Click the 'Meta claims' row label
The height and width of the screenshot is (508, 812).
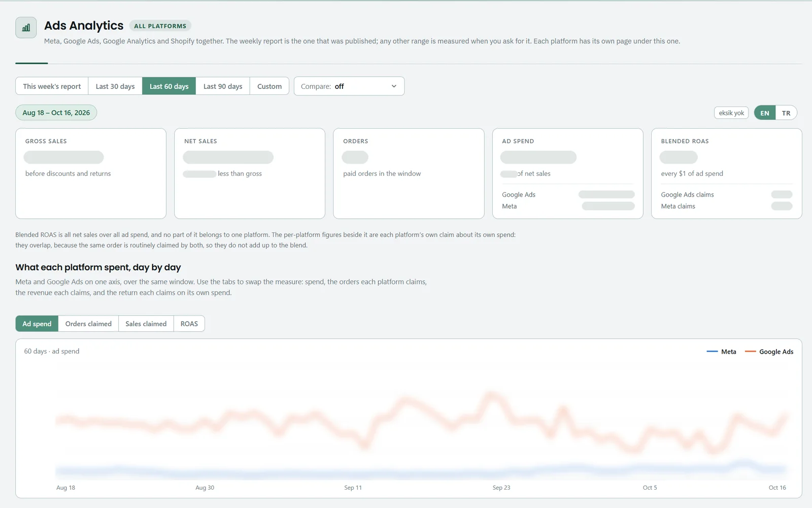678,206
